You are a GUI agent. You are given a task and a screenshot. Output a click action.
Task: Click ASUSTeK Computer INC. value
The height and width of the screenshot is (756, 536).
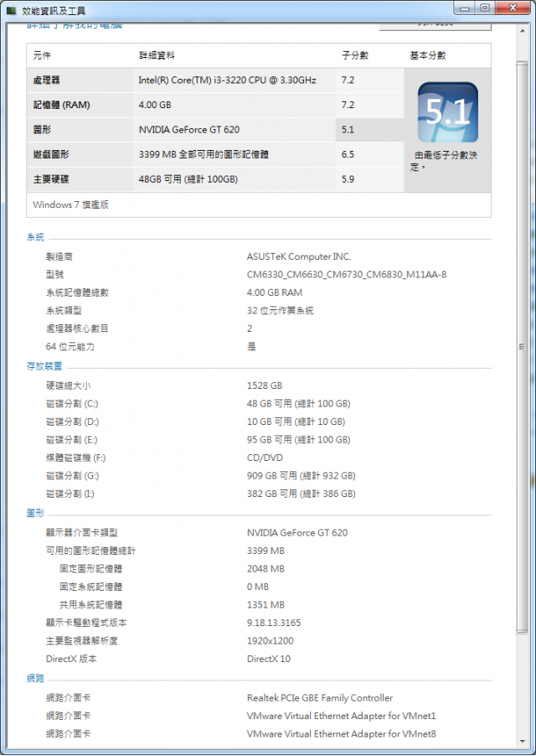pyautogui.click(x=299, y=256)
